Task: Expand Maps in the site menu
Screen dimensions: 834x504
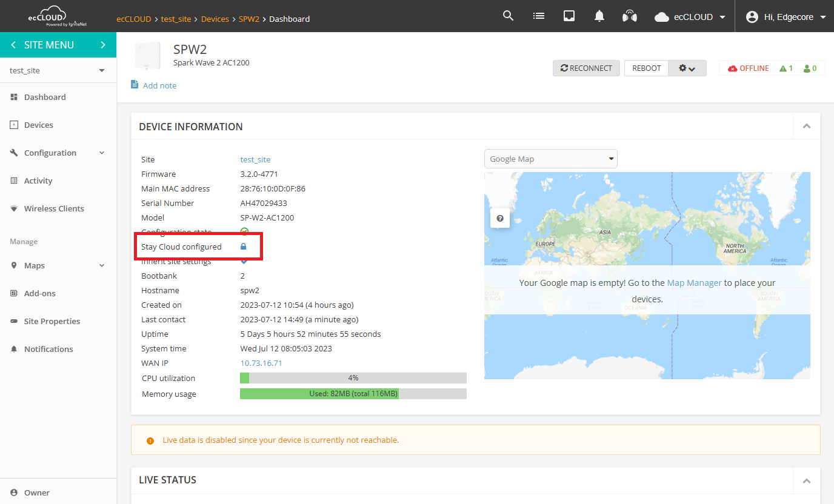Action: [x=58, y=265]
